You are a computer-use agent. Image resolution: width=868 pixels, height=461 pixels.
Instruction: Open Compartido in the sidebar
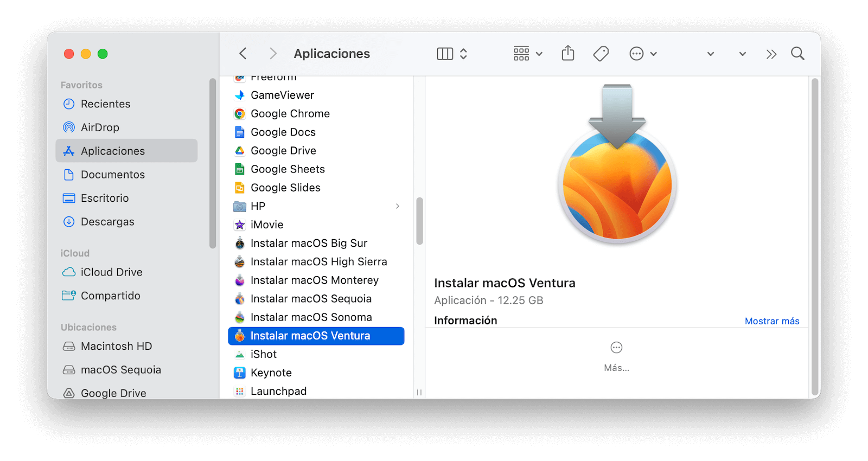(x=126, y=296)
